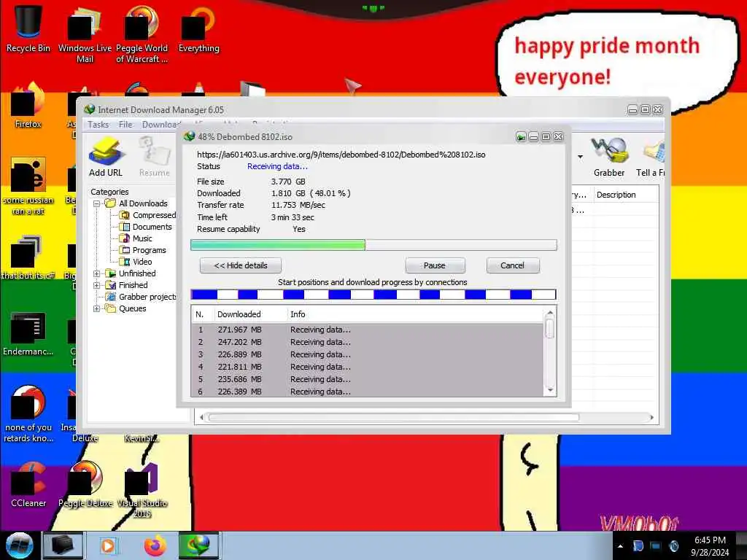Expand the Queues tree node

coord(97,308)
